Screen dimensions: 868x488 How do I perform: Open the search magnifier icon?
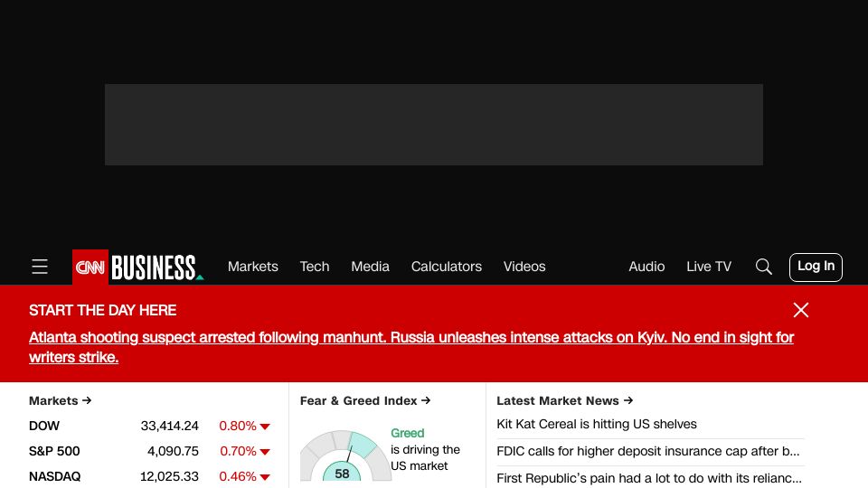pyautogui.click(x=763, y=267)
